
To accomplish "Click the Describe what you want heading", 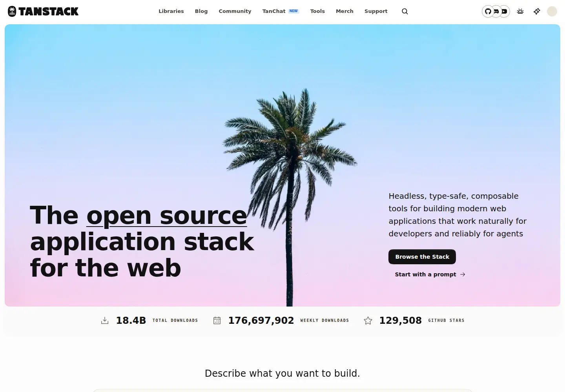I will coord(282,373).
